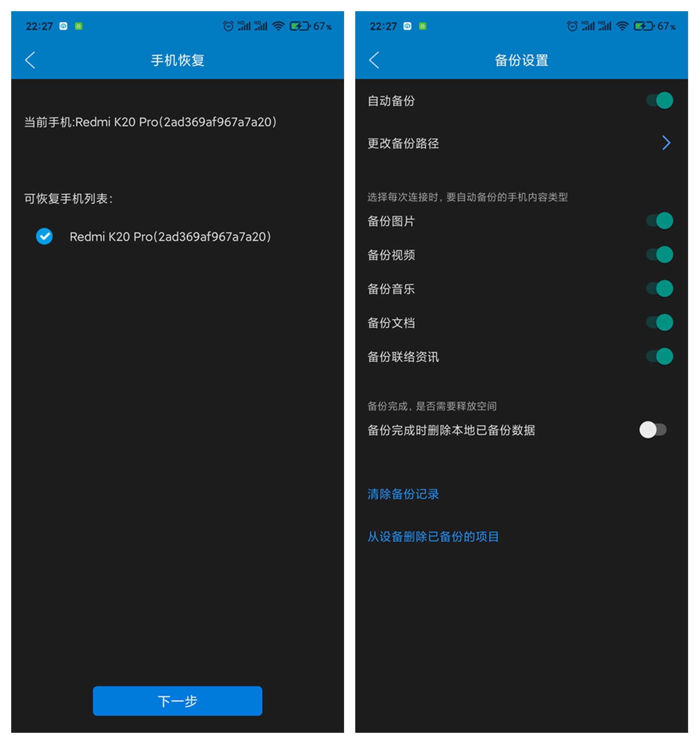Click back arrow on 手机恢复 screen

pos(30,59)
